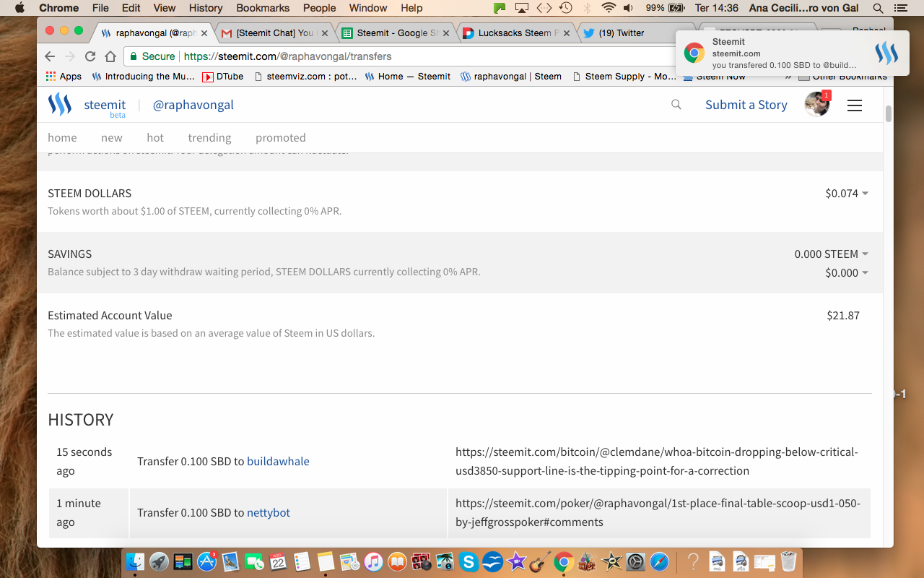Open the nettybot account link

tap(269, 512)
